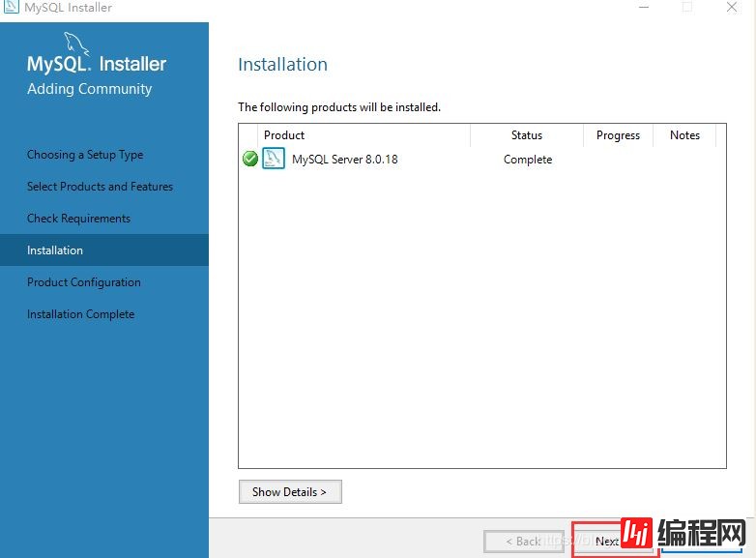Select the MySQL Server 8.0.18 row text
756x558 pixels.
[345, 160]
